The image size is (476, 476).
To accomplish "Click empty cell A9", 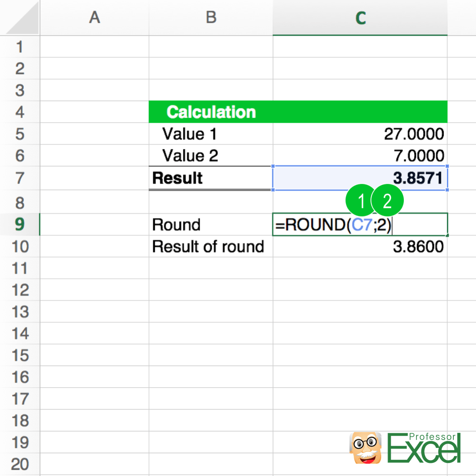I will (x=94, y=225).
